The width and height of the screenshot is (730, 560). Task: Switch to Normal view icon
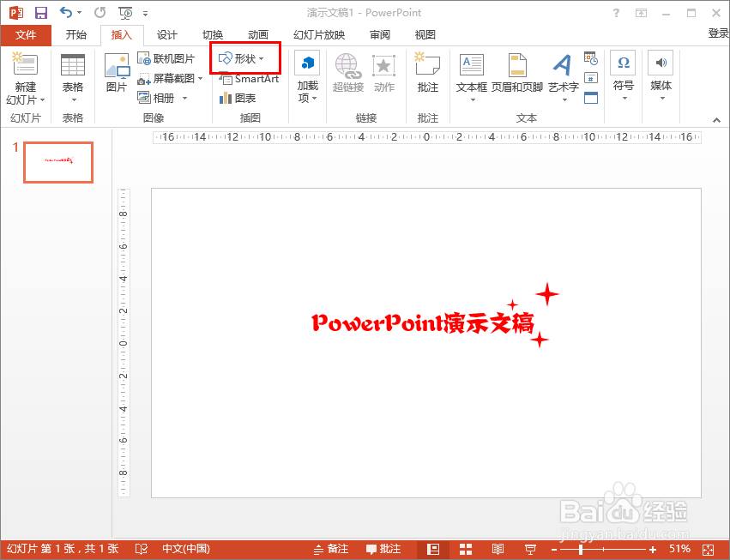tap(433, 550)
